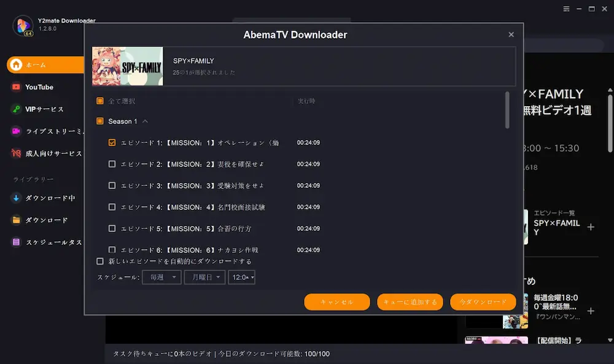Collapse the Season 1 chevron
Screen dimensions: 614x364
(x=146, y=122)
